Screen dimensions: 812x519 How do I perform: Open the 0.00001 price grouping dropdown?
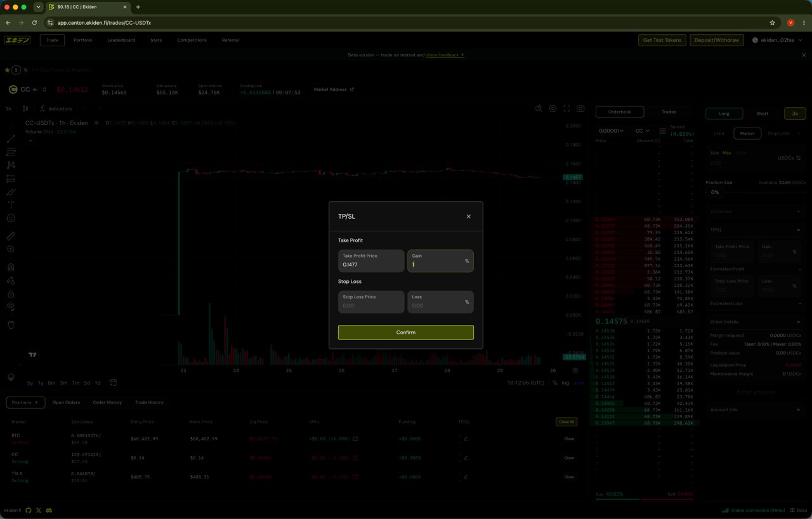tap(611, 131)
